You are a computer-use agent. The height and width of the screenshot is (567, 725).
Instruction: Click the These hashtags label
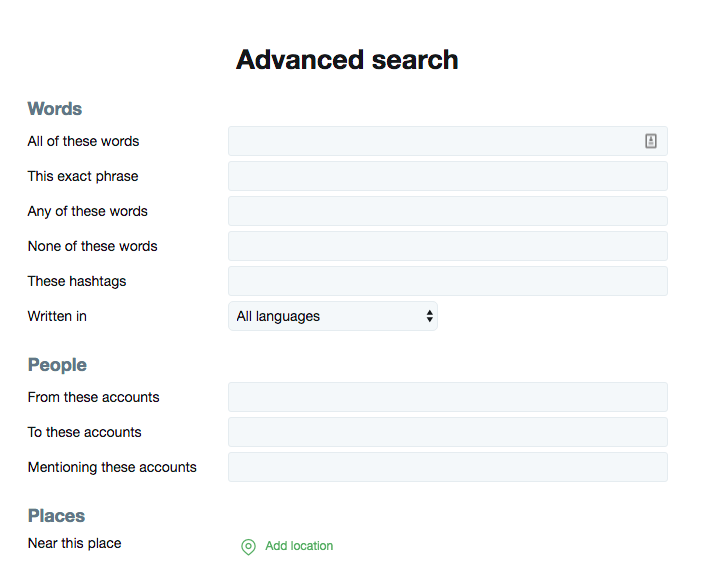coord(77,281)
